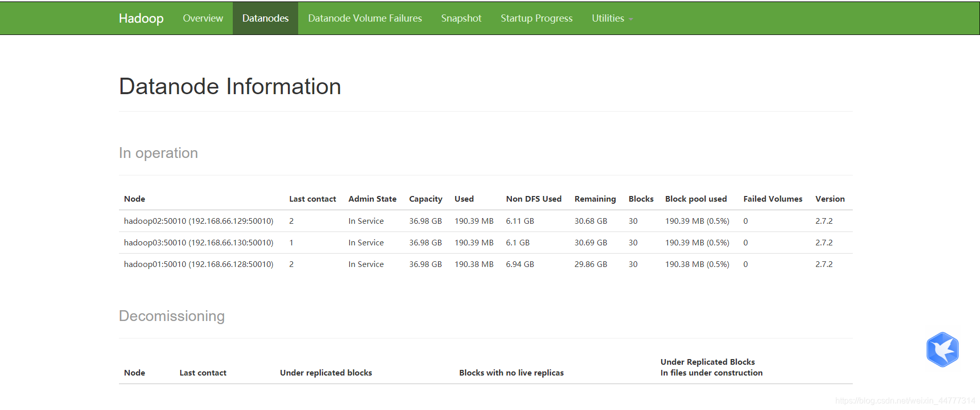Click the 30.68 GB remaining value
Image resolution: width=980 pixels, height=410 pixels.
(x=591, y=221)
